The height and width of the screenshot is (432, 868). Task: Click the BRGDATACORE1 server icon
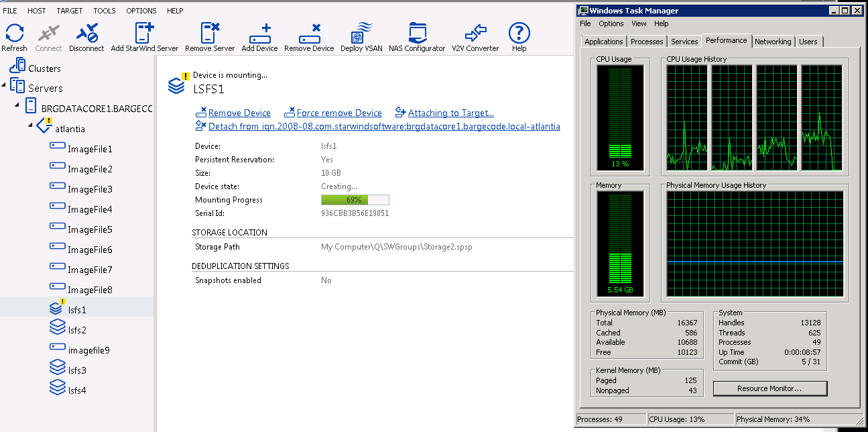pyautogui.click(x=31, y=106)
